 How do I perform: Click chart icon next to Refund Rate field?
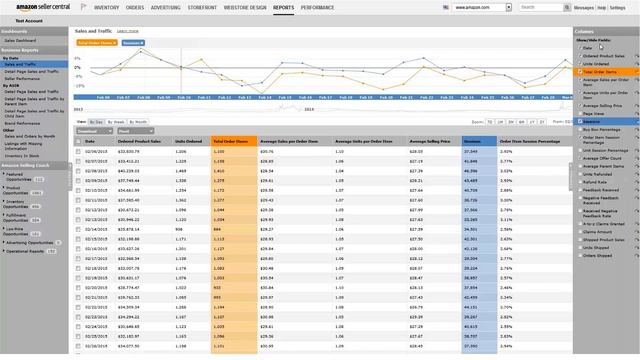(x=637, y=182)
